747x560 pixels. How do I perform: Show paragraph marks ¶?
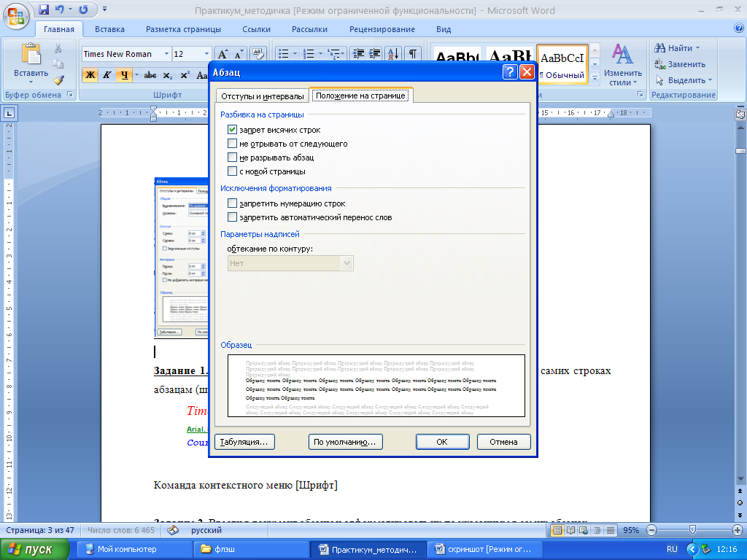coord(413,54)
